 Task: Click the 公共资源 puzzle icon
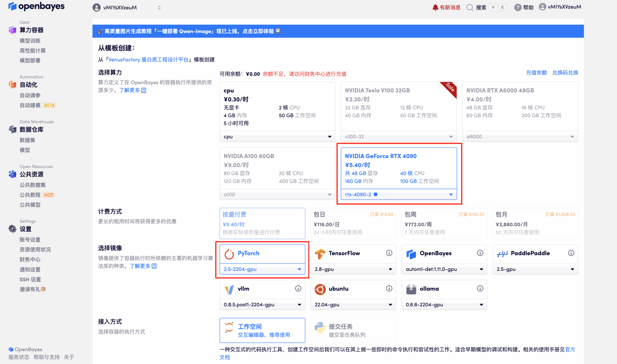click(12, 174)
